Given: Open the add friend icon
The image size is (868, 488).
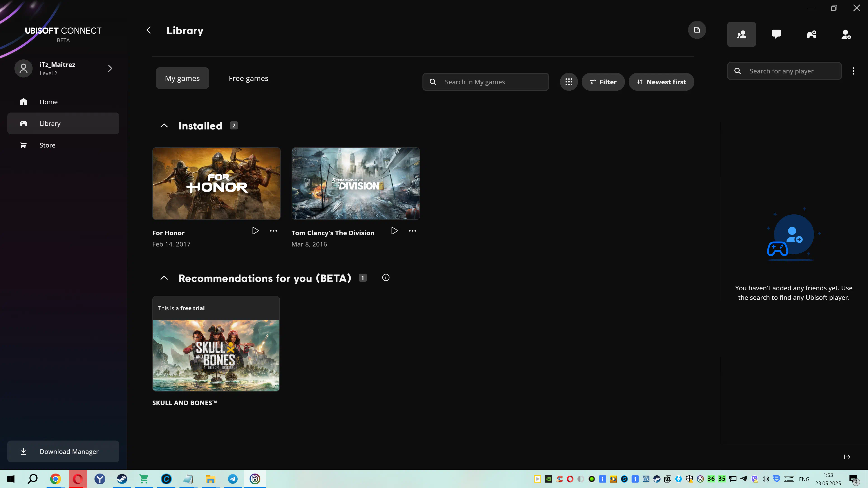Looking at the screenshot, I should [x=846, y=34].
